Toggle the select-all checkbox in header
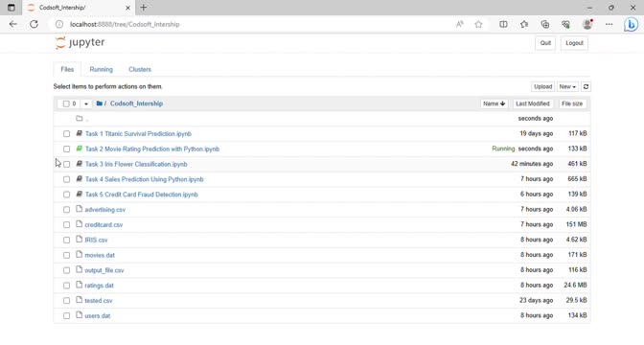The image size is (644, 345). click(x=66, y=103)
